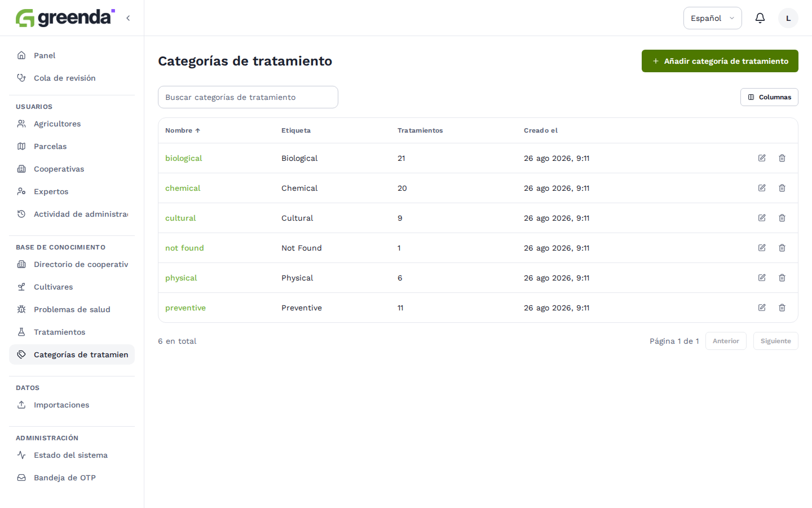Viewport: 812px width, 508px height.
Task: Click the treatments count 21
Action: 401,158
